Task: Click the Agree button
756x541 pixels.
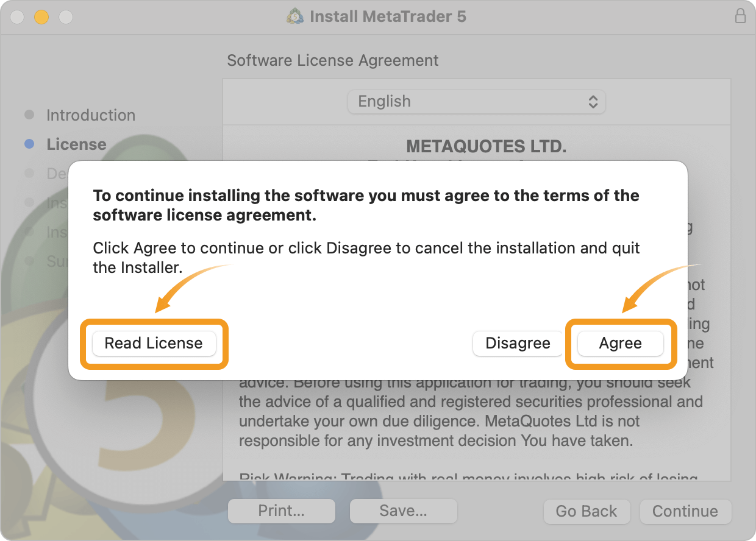Action: tap(621, 343)
